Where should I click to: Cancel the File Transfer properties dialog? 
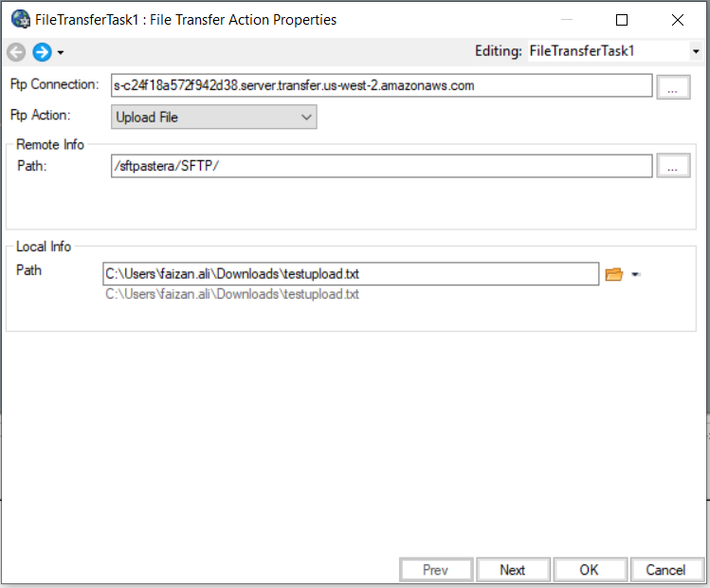(665, 570)
